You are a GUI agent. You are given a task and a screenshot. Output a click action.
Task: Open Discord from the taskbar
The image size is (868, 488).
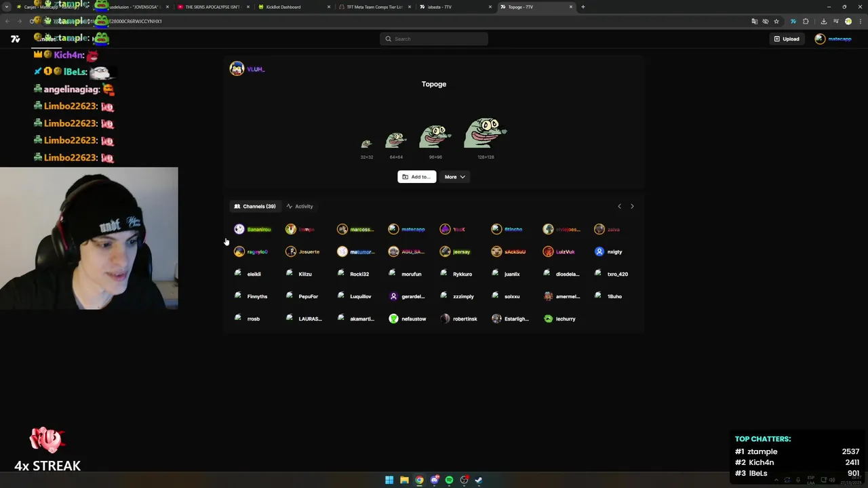(434, 480)
